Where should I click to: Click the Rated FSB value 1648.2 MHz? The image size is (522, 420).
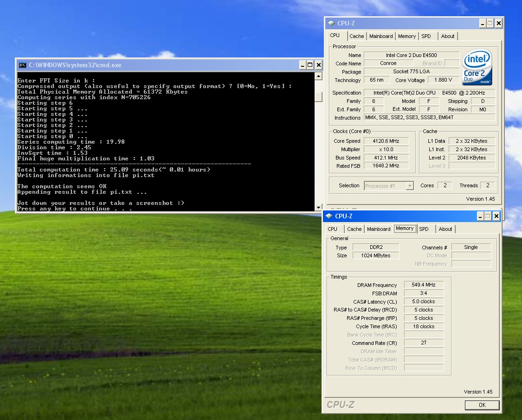(x=386, y=165)
